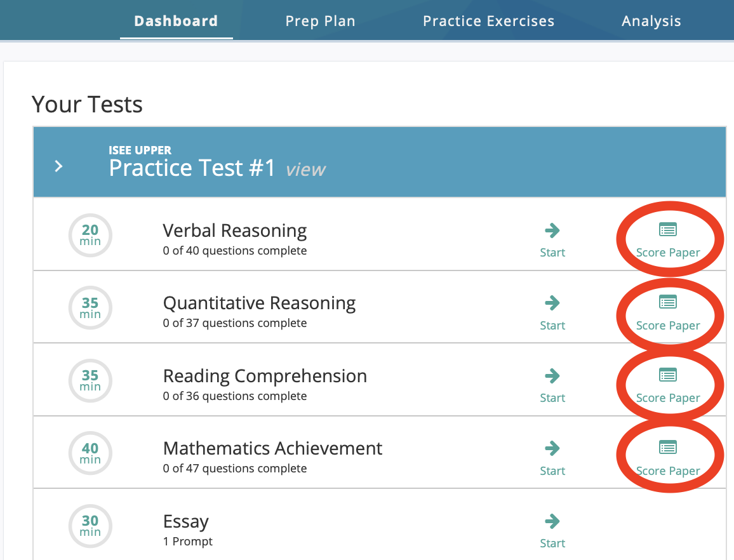Click the Quantitative Reasoning section title
734x560 pixels.
(259, 303)
